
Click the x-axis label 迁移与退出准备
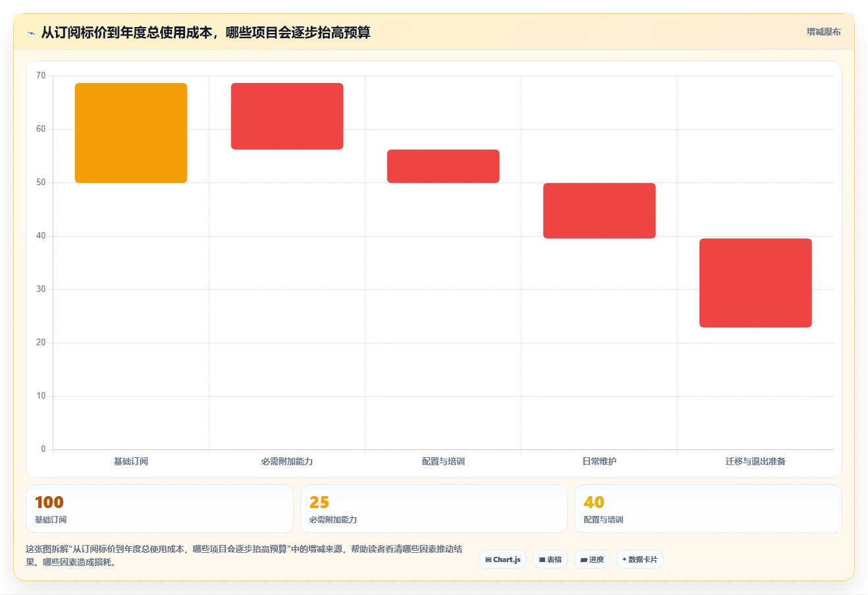point(755,461)
